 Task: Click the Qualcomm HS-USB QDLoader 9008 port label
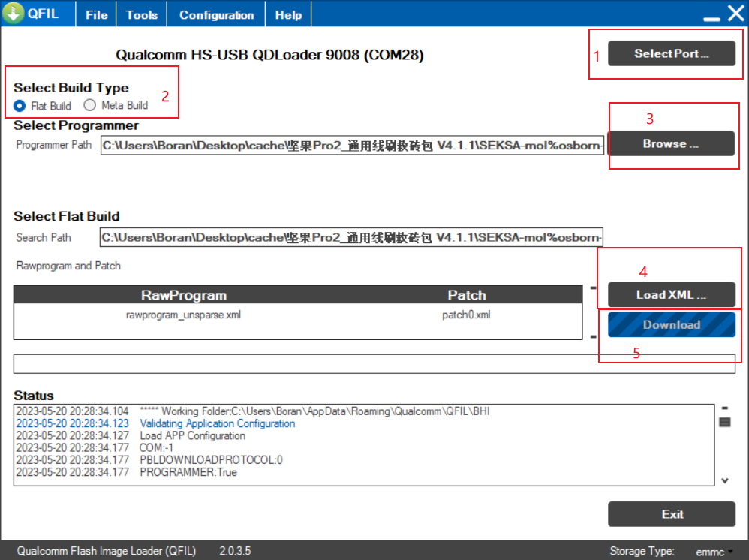[269, 55]
